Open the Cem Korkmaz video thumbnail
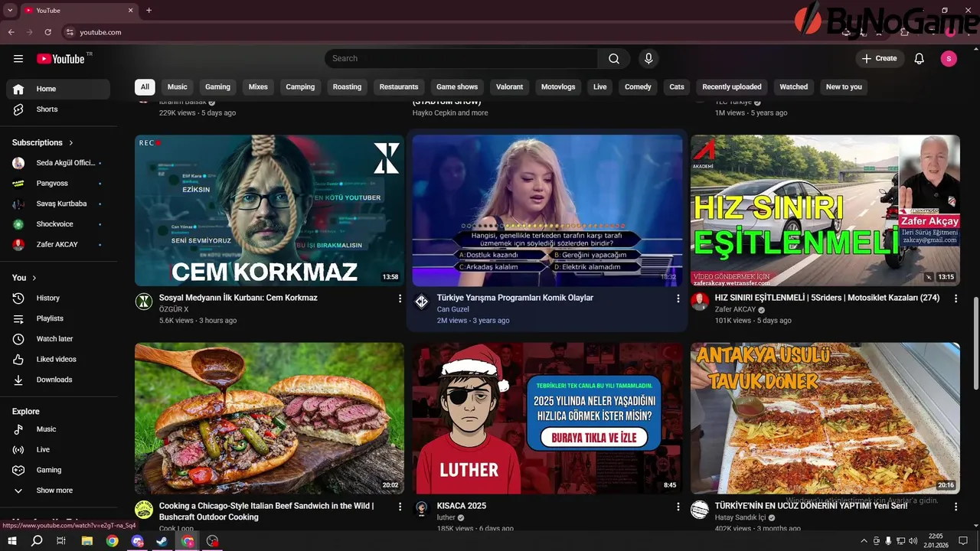 (269, 210)
